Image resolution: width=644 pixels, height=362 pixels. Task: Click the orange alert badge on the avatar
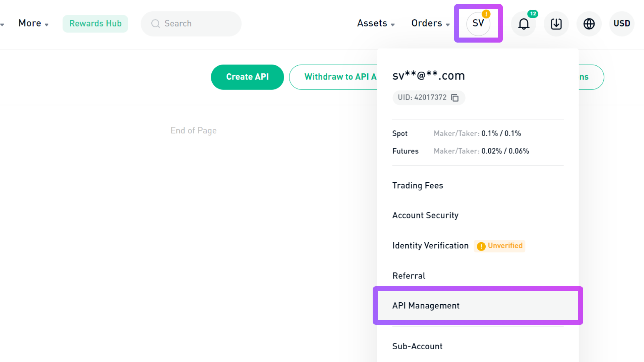(x=486, y=14)
